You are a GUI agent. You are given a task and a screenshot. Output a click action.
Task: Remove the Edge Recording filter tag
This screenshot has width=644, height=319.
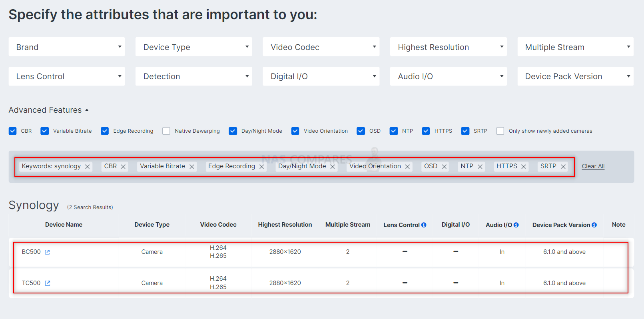[x=262, y=167]
